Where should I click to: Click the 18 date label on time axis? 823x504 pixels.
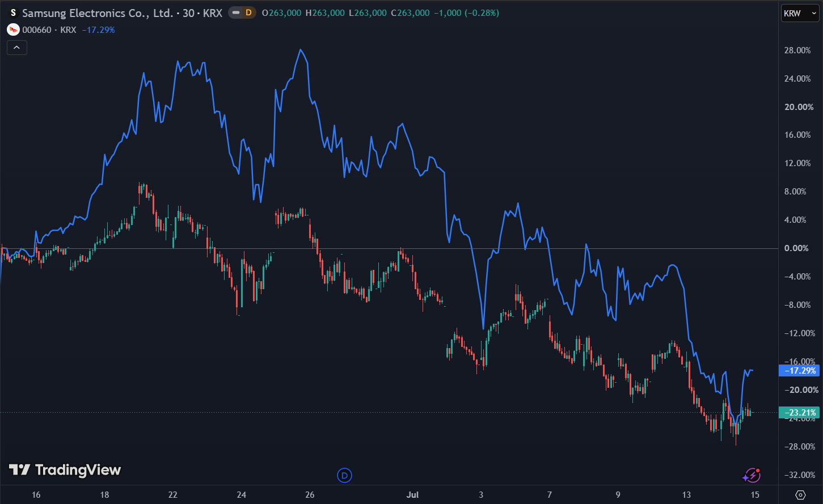pyautogui.click(x=104, y=495)
